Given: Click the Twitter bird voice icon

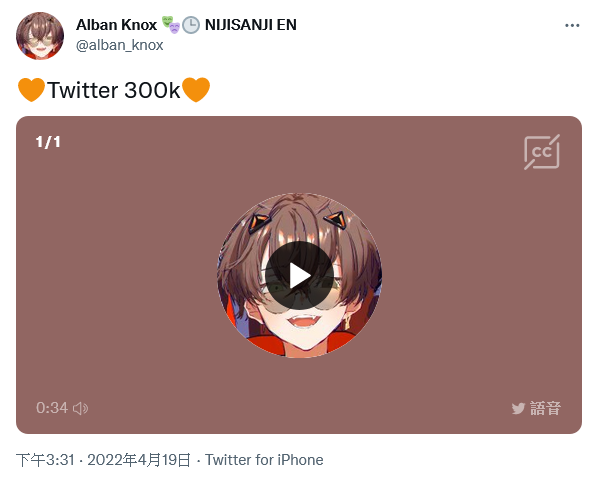Looking at the screenshot, I should click(x=518, y=409).
